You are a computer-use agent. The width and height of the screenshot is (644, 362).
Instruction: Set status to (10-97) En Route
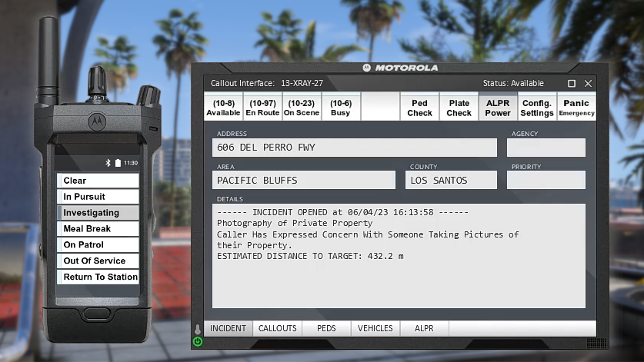[x=262, y=108]
